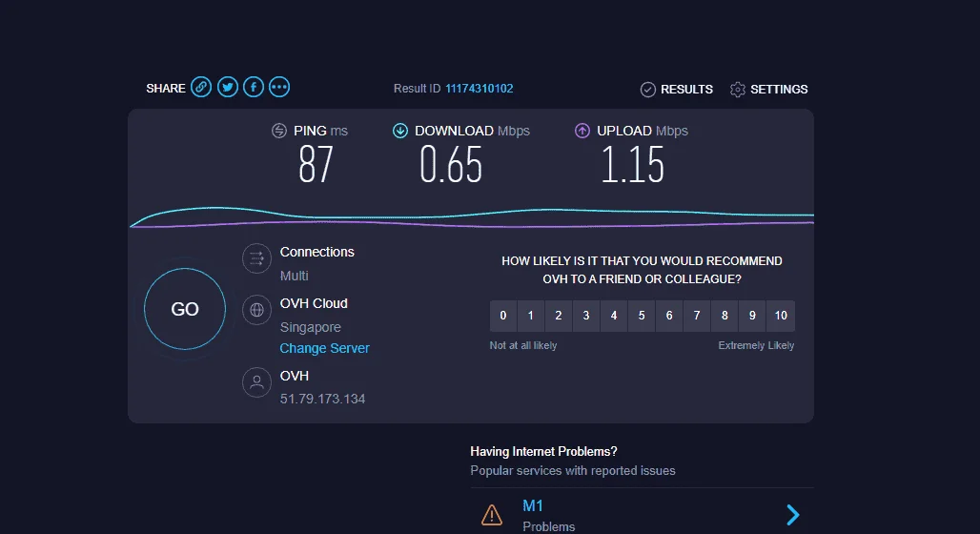The width and height of the screenshot is (980, 534).
Task: Rate recommendation as 7
Action: 697,316
